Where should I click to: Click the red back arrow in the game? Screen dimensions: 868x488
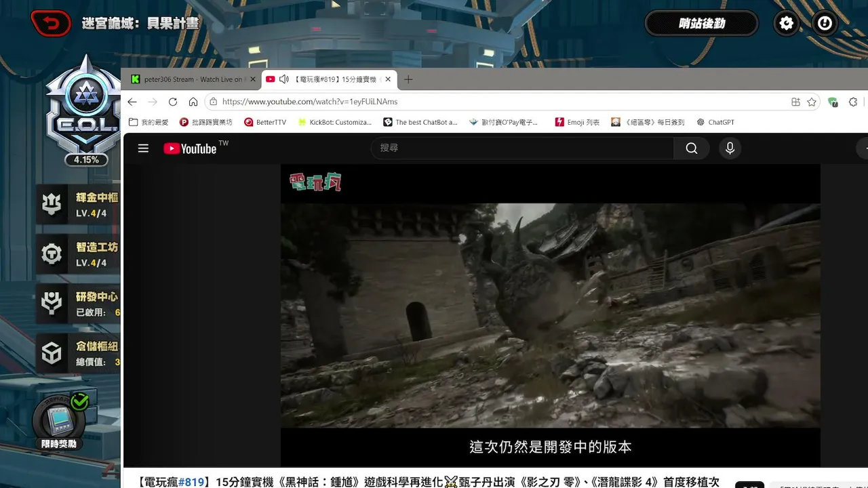click(51, 24)
